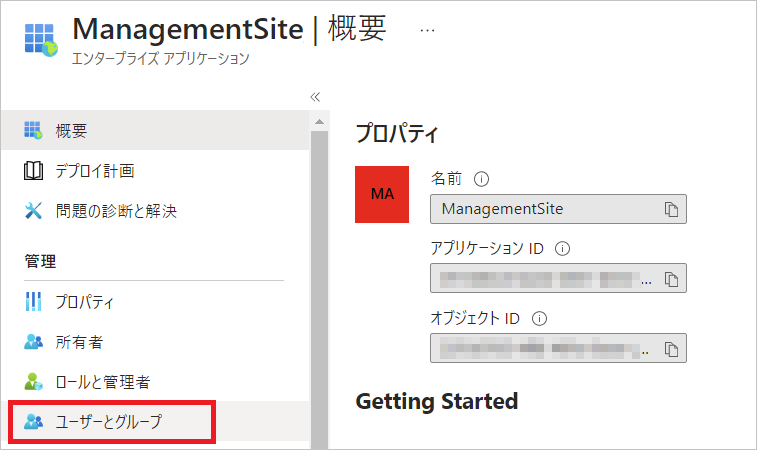Open the ellipsis more options menu
This screenshot has width=757, height=450.
click(x=427, y=30)
